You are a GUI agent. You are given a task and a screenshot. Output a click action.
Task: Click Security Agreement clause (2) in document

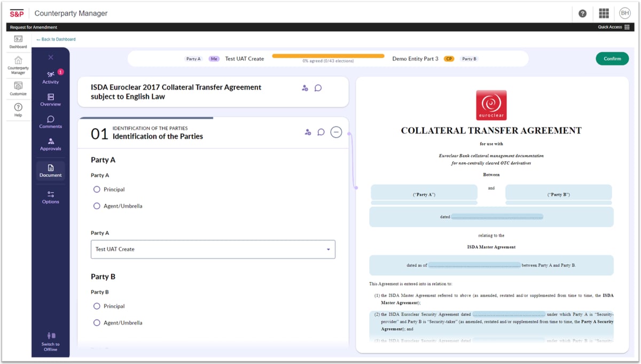[491, 322]
